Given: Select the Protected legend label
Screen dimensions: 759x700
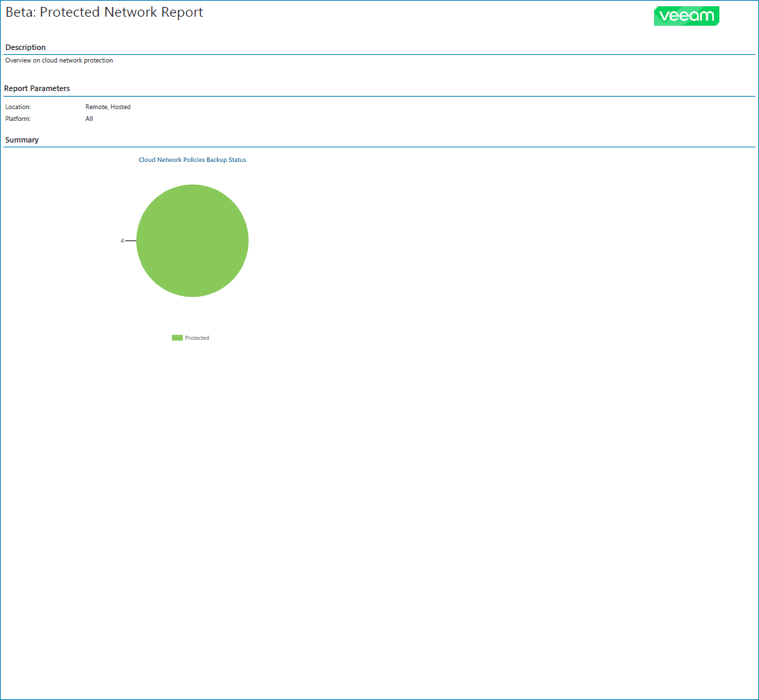Looking at the screenshot, I should pyautogui.click(x=197, y=338).
